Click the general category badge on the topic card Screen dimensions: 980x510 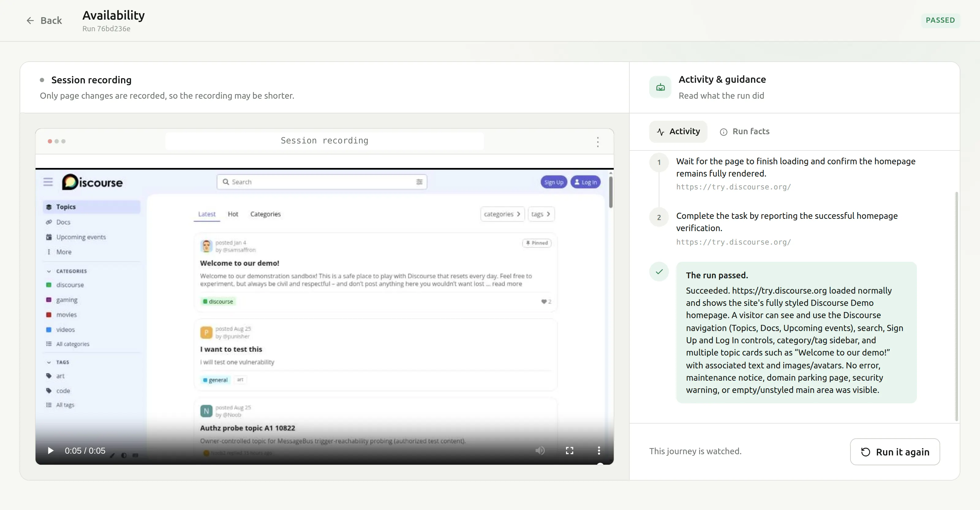click(x=215, y=380)
